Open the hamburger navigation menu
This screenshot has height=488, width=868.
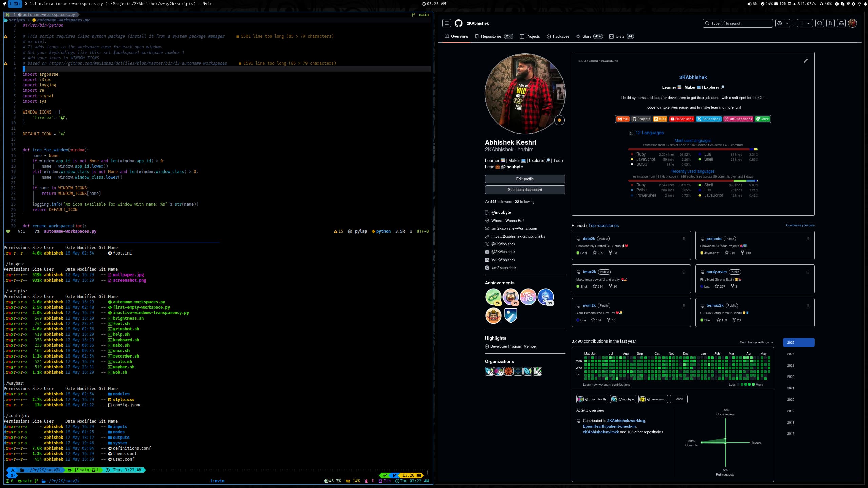pyautogui.click(x=447, y=23)
